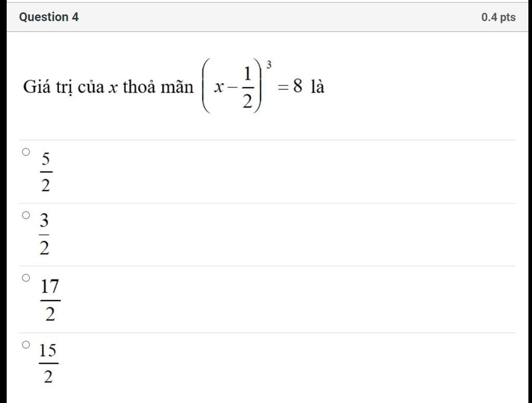This screenshot has height=403, width=532.
Task: Click the word "là" after the equation
Action: [317, 87]
